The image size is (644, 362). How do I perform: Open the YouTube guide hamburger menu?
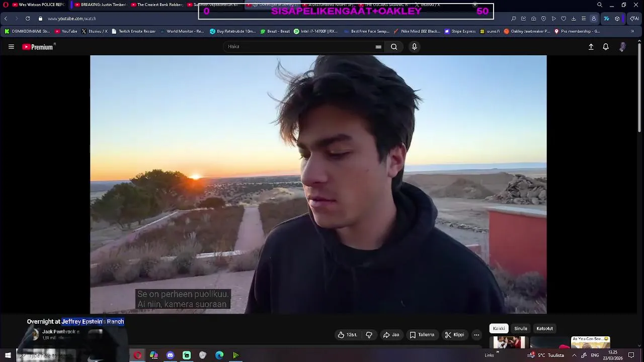click(11, 47)
